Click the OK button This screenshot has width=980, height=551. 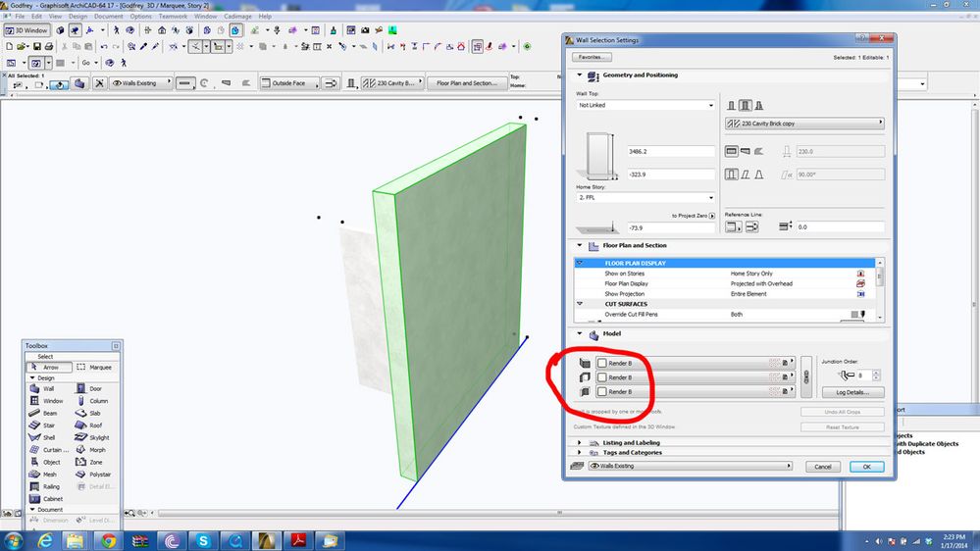click(866, 467)
